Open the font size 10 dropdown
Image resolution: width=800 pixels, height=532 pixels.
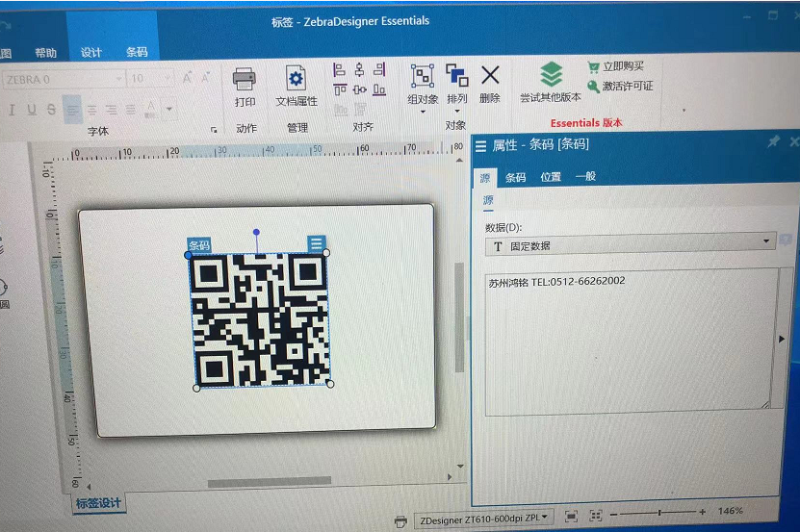[x=168, y=78]
